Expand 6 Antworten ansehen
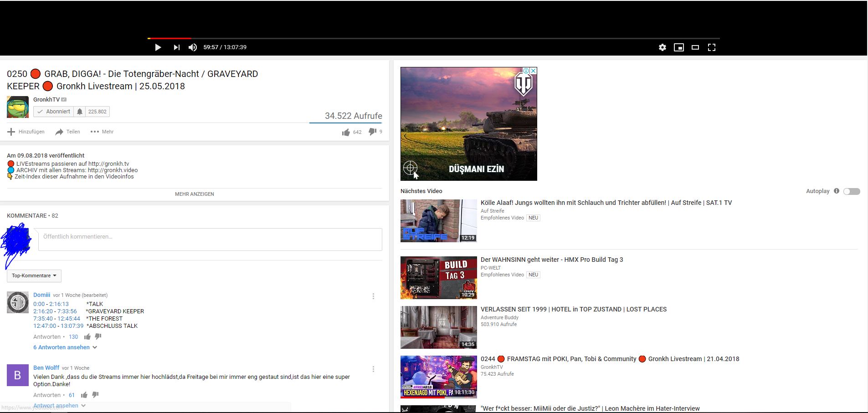Screen dimensions: 868x413 pos(65,347)
